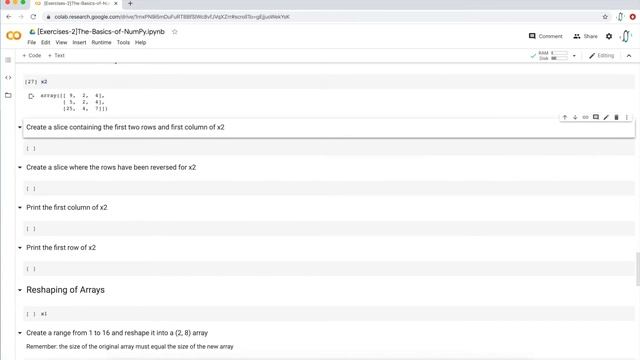Select the 'Remember: the size of the original array' text

[x=130, y=347]
